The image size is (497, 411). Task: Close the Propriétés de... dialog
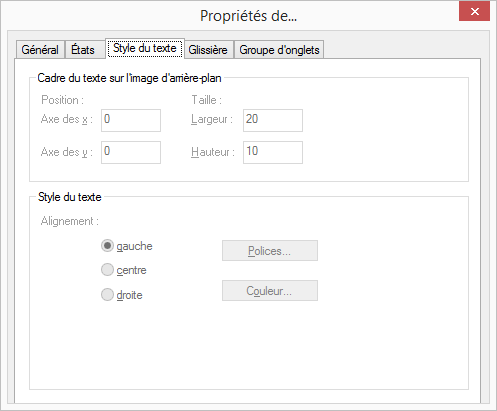474,12
